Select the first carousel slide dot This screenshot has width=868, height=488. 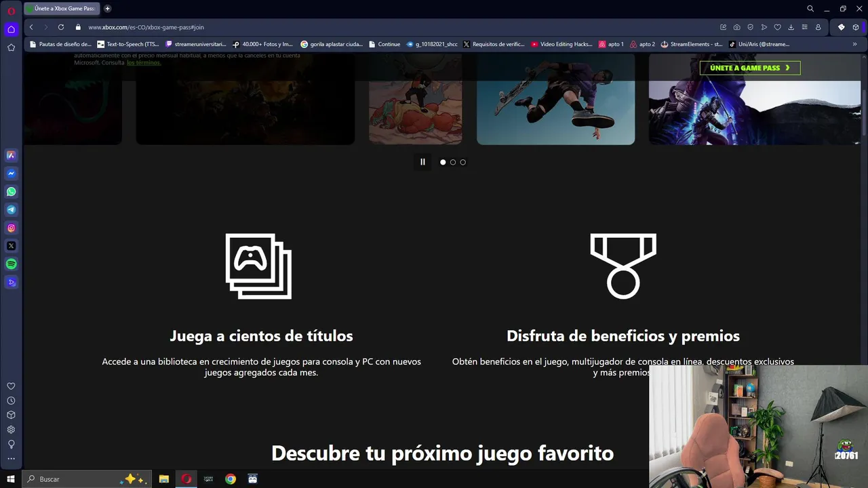(443, 162)
